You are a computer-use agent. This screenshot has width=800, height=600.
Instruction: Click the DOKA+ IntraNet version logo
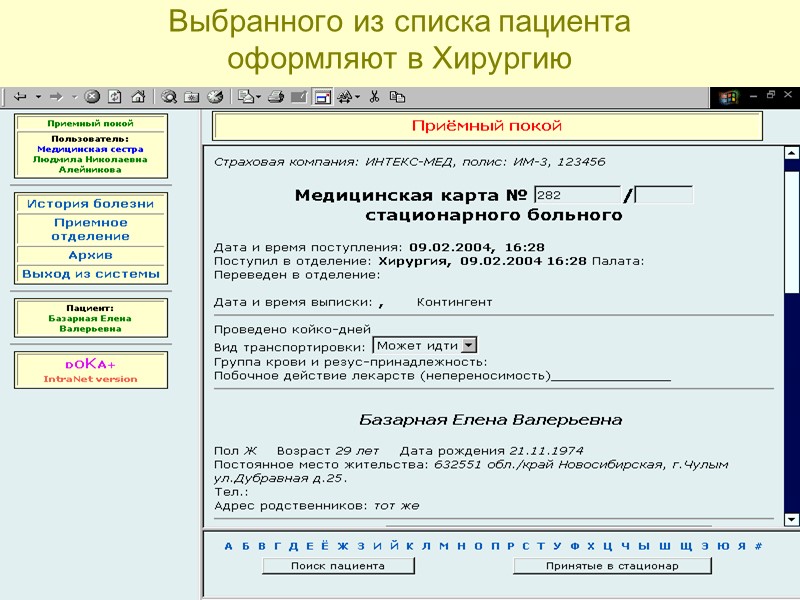click(x=90, y=370)
